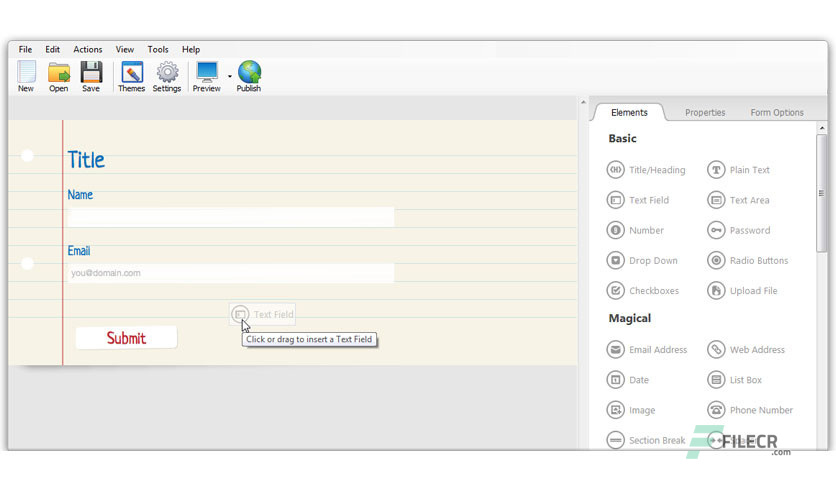Open Settings with the gear icon
This screenshot has height=484, width=836.
click(x=167, y=76)
